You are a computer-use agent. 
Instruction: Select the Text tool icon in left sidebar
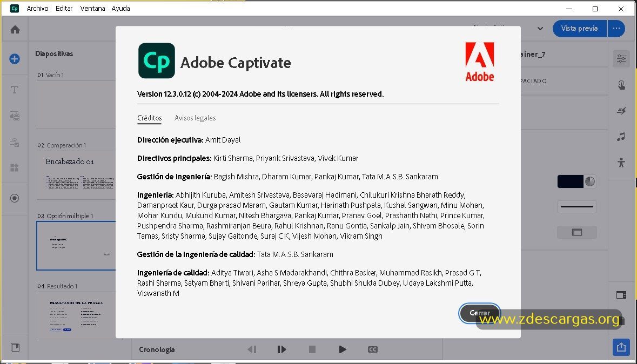point(15,90)
